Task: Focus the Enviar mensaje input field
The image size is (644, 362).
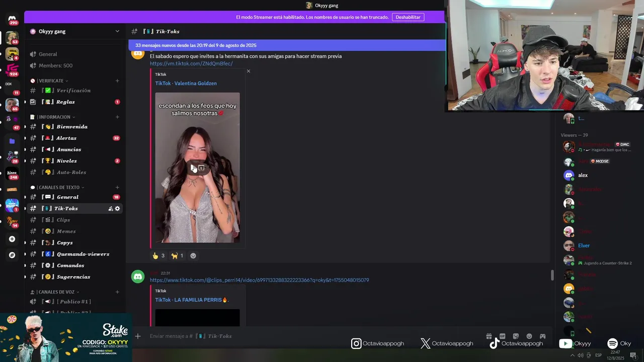Action: pos(312,336)
